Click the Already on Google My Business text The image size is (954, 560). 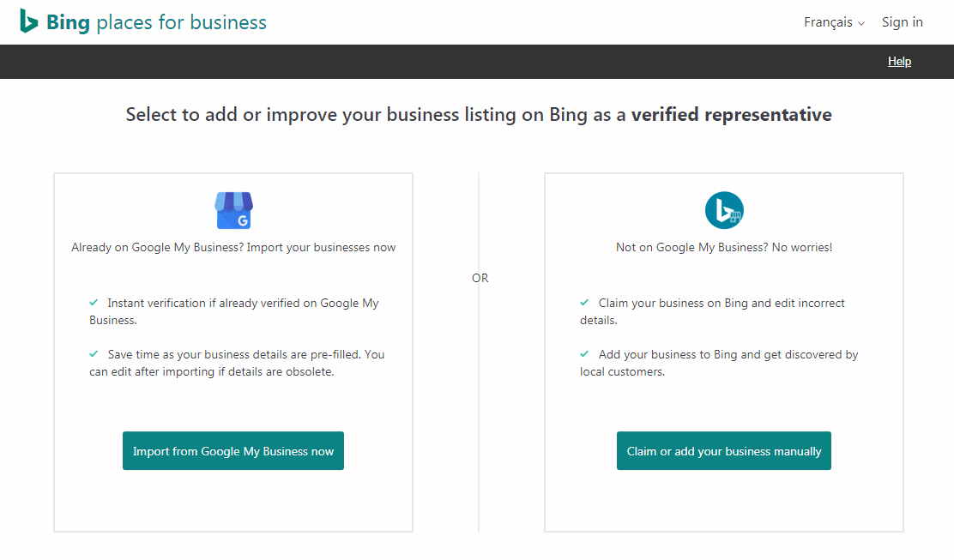tap(233, 247)
